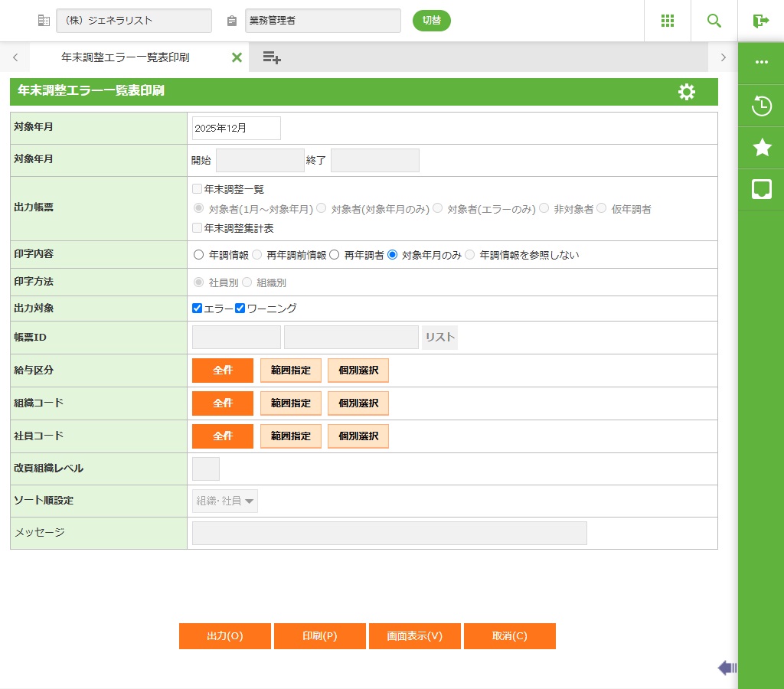Image resolution: width=784 pixels, height=689 pixels.
Task: Uncheck the エラー checkbox
Action: coord(198,309)
